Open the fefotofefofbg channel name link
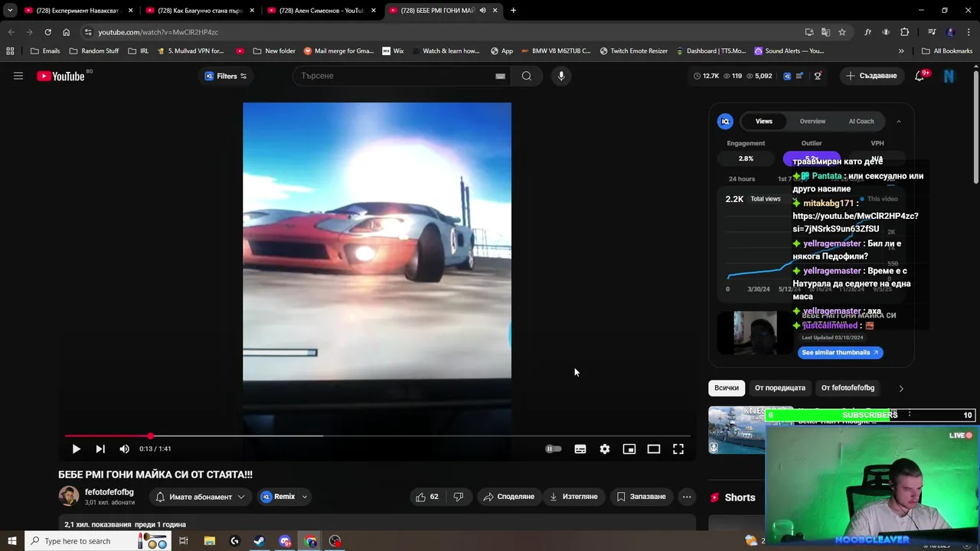980x551 pixels. [x=109, y=492]
